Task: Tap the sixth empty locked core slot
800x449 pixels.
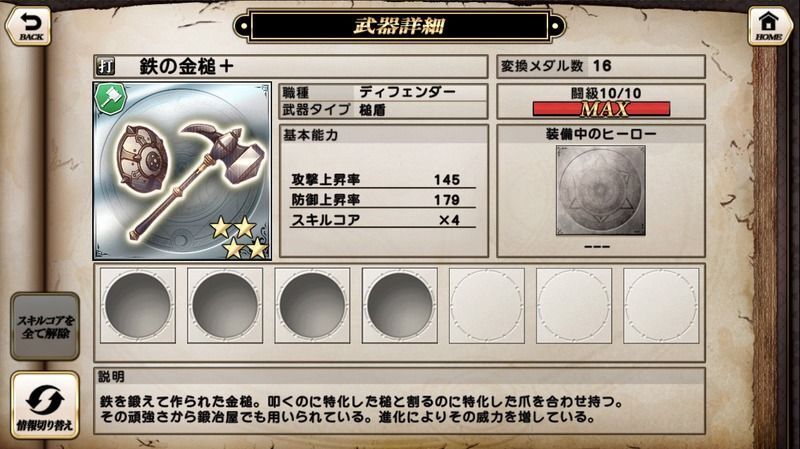Action: pos(574,305)
